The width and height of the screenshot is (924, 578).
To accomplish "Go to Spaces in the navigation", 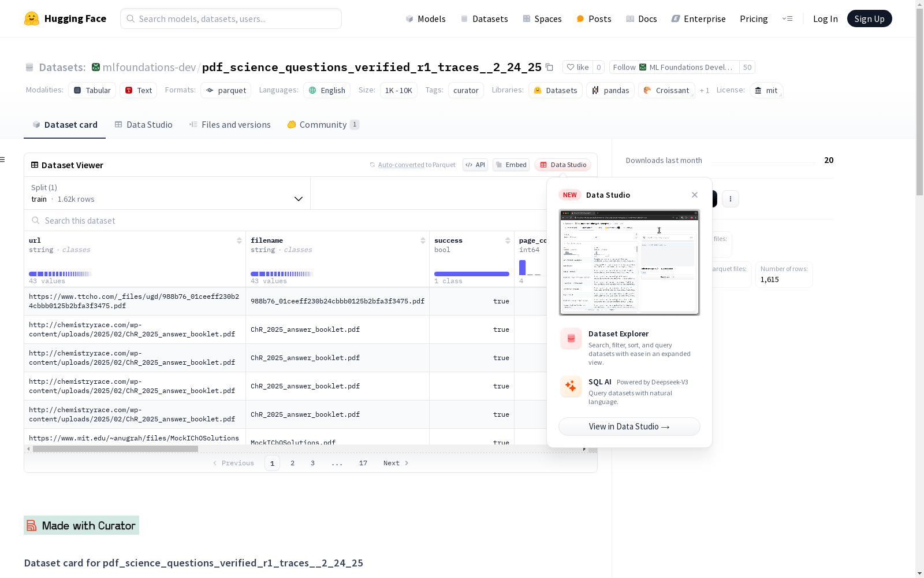I will tap(542, 18).
